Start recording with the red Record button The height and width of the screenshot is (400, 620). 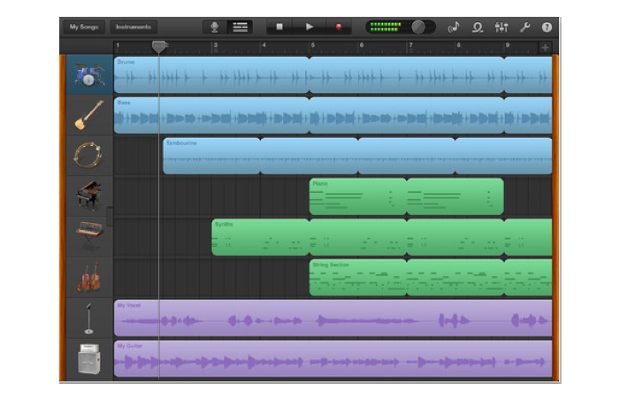pos(338,27)
